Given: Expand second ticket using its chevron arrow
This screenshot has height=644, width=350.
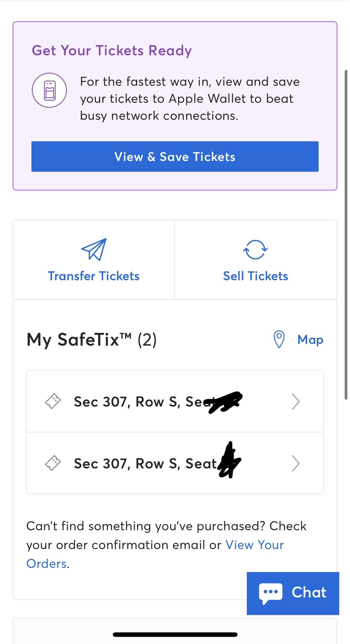Looking at the screenshot, I should pos(295,463).
